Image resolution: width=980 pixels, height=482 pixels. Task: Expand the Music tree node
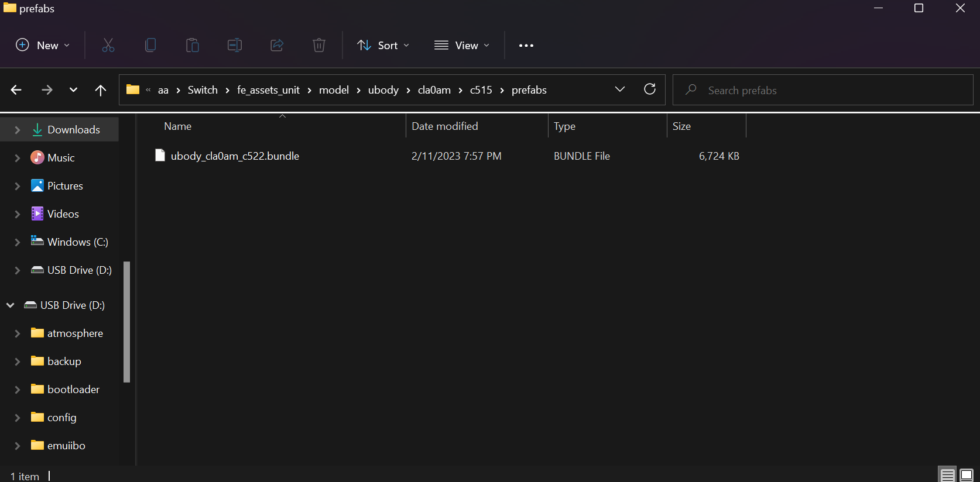[x=18, y=158]
